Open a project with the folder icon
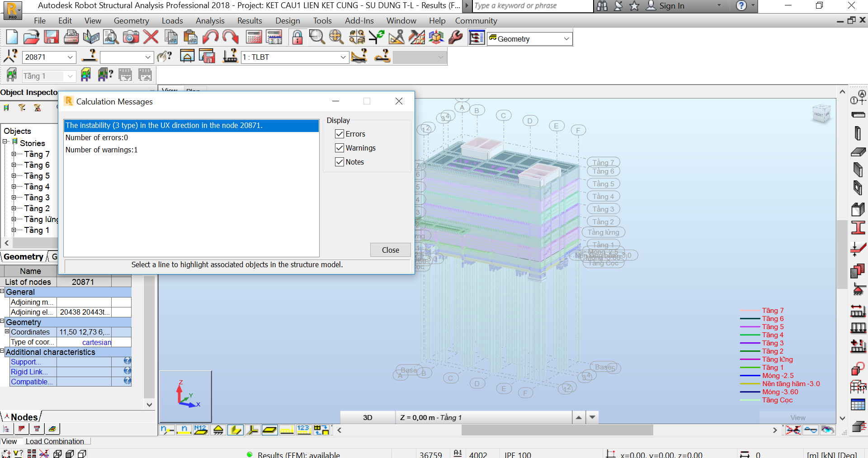Image resolution: width=868 pixels, height=458 pixels. [31, 37]
